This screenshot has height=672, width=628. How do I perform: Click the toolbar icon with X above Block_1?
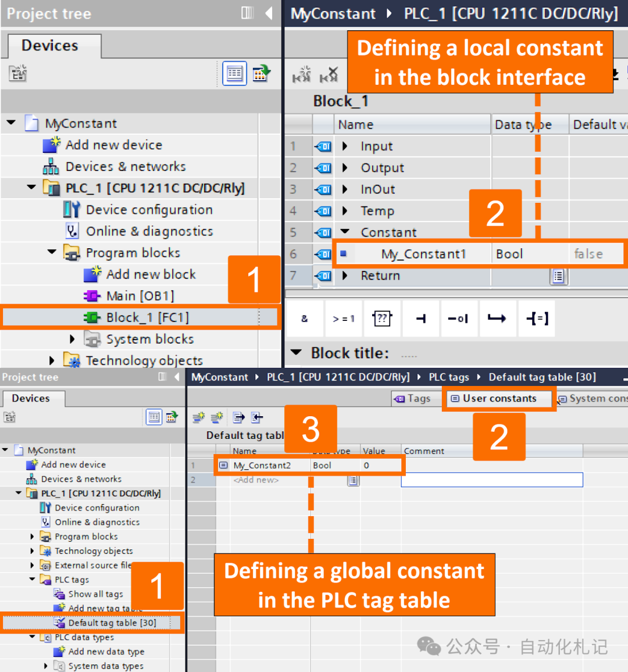pyautogui.click(x=329, y=74)
